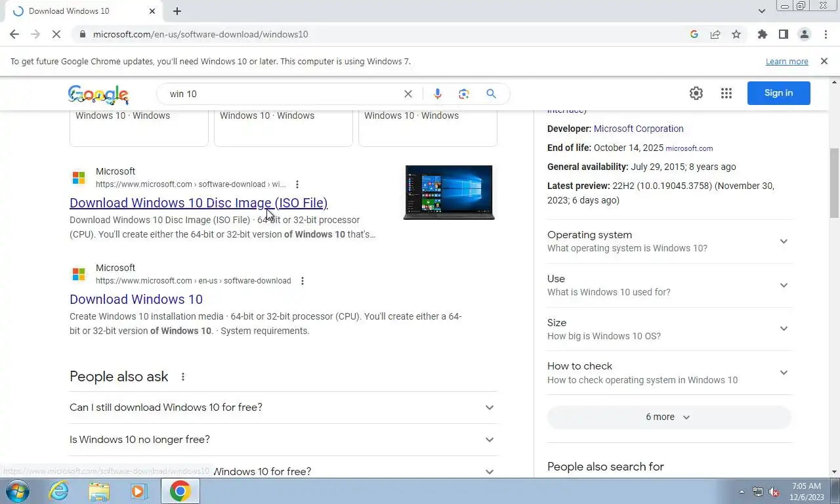Open Chrome three-dot menu
The width and height of the screenshot is (840, 504).
(x=826, y=34)
